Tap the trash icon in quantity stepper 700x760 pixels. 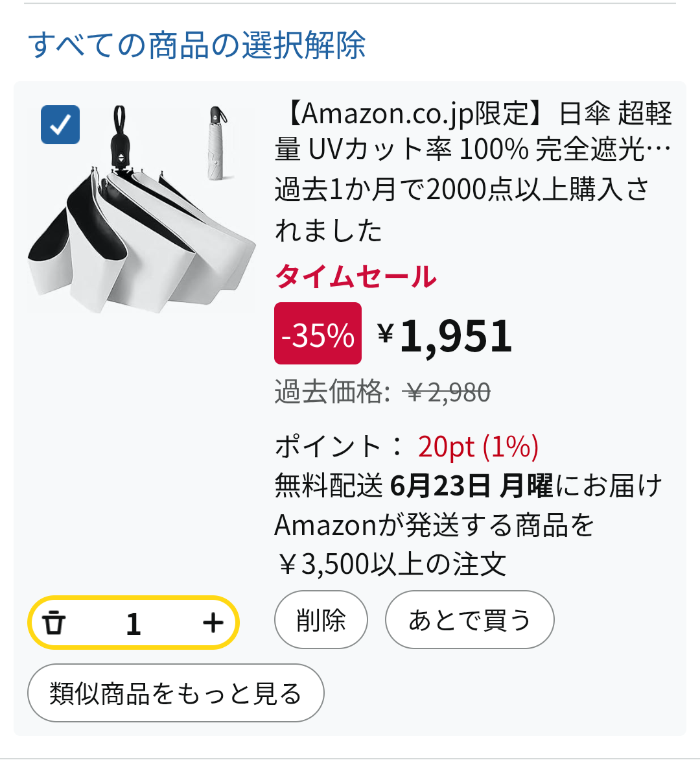point(54,623)
